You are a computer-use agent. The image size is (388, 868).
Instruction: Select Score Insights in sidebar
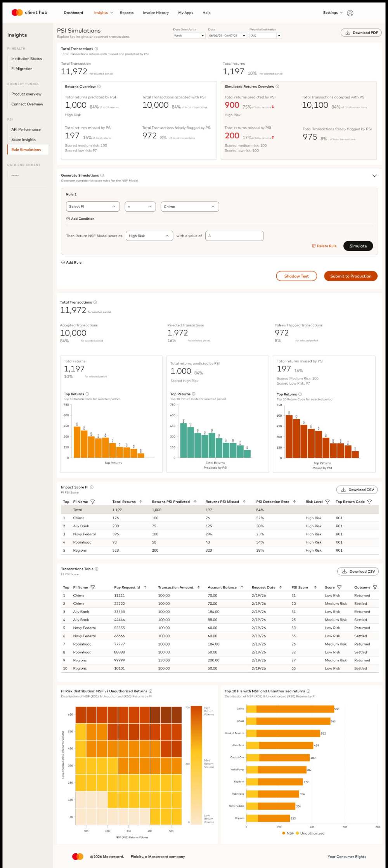pos(24,140)
